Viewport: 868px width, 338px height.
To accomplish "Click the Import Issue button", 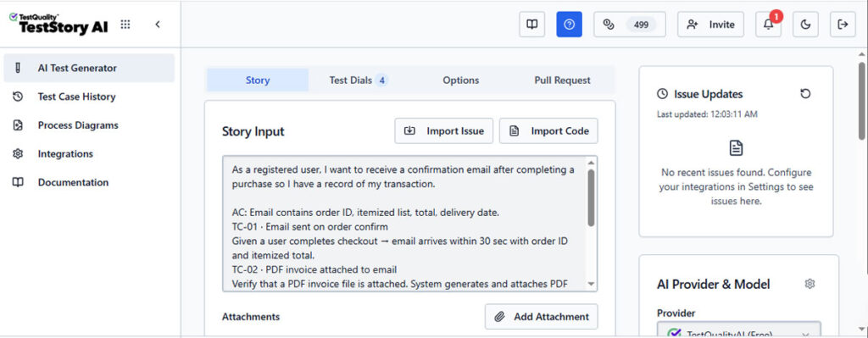I will point(444,131).
